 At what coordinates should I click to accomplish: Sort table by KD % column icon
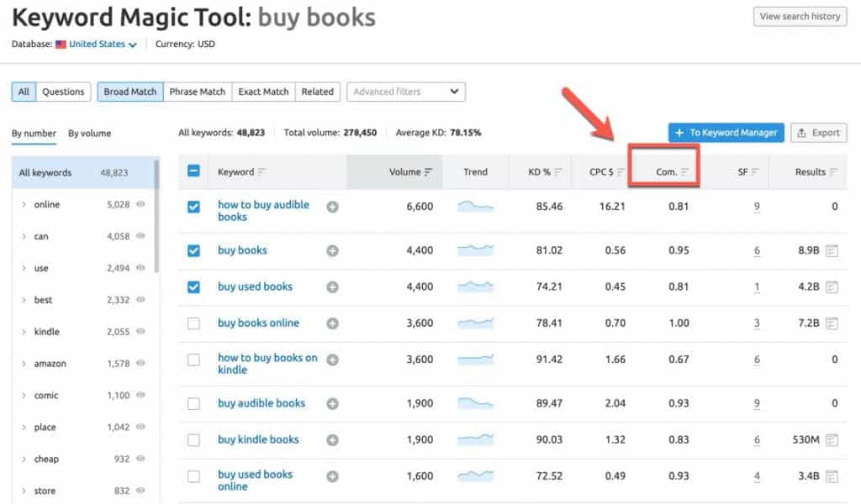coord(558,172)
